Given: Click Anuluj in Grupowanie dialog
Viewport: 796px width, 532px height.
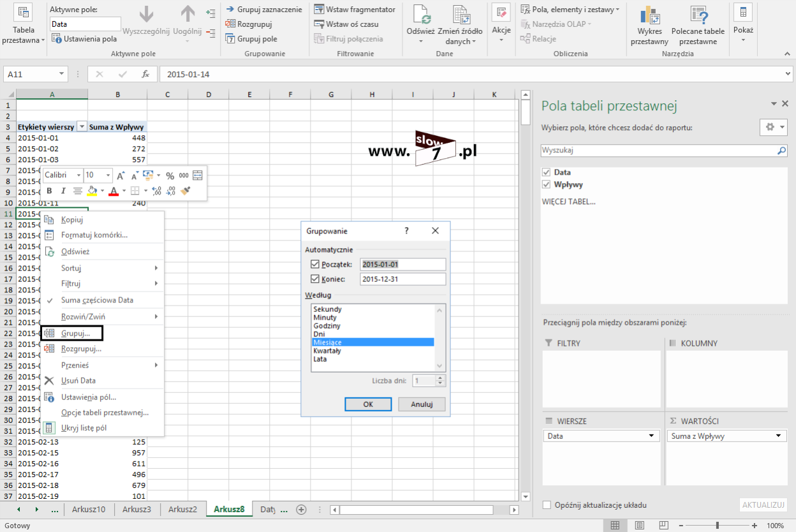Looking at the screenshot, I should (x=422, y=404).
